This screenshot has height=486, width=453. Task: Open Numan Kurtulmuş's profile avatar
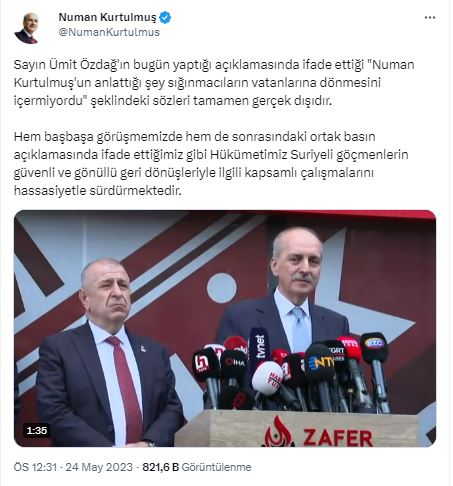click(x=28, y=27)
